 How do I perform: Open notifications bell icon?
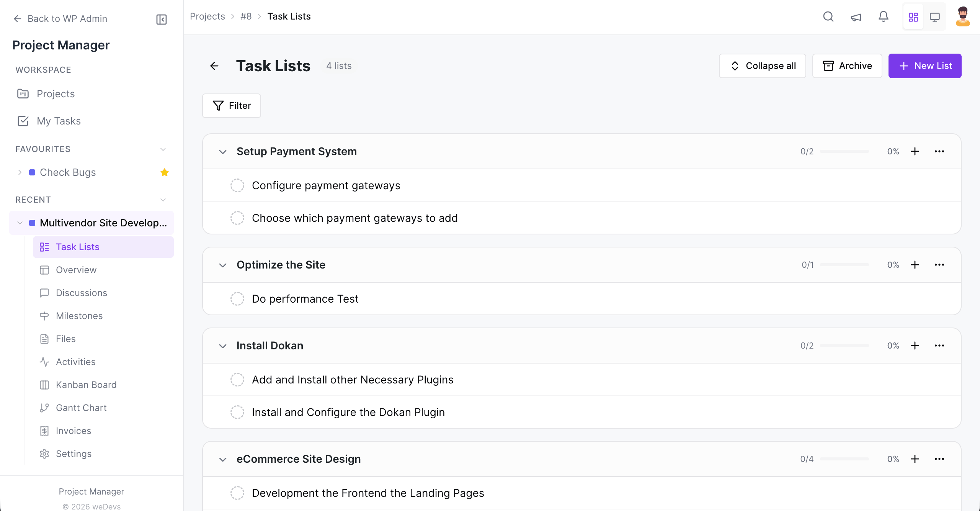pos(884,17)
